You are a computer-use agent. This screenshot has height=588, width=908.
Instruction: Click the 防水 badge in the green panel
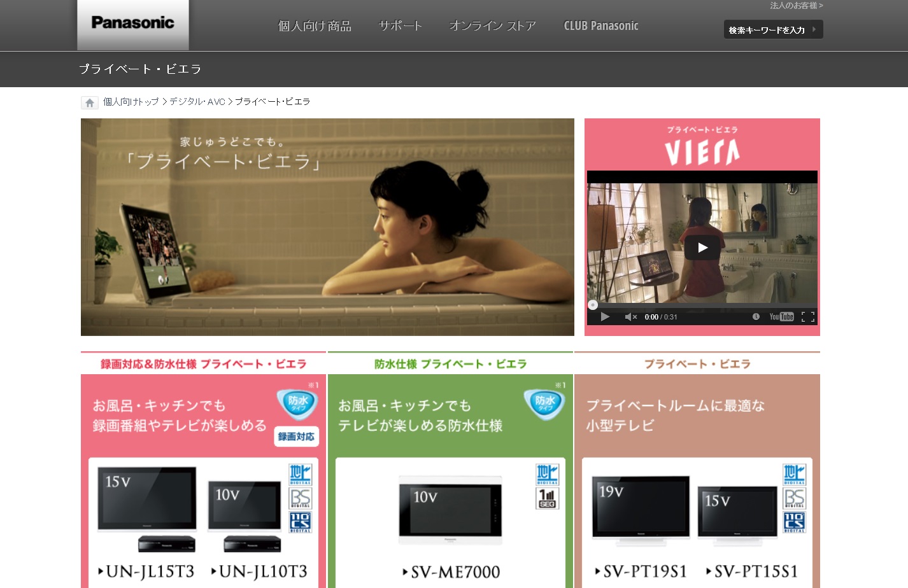click(544, 403)
